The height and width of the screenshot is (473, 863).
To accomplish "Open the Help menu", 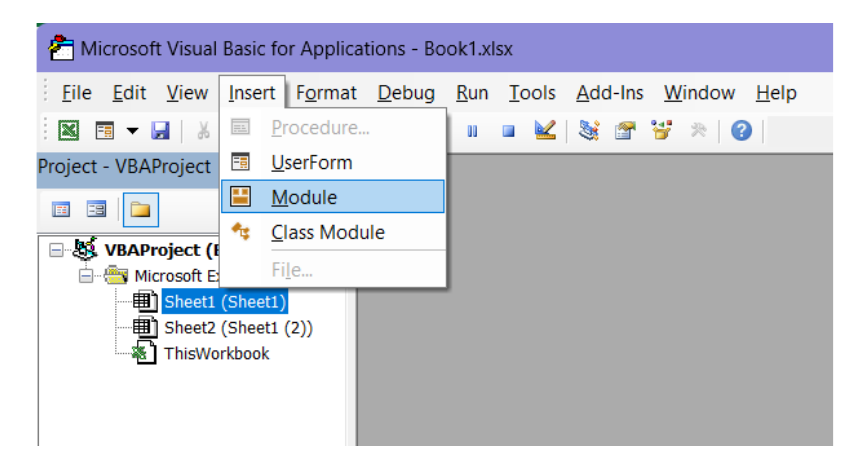I will (776, 93).
